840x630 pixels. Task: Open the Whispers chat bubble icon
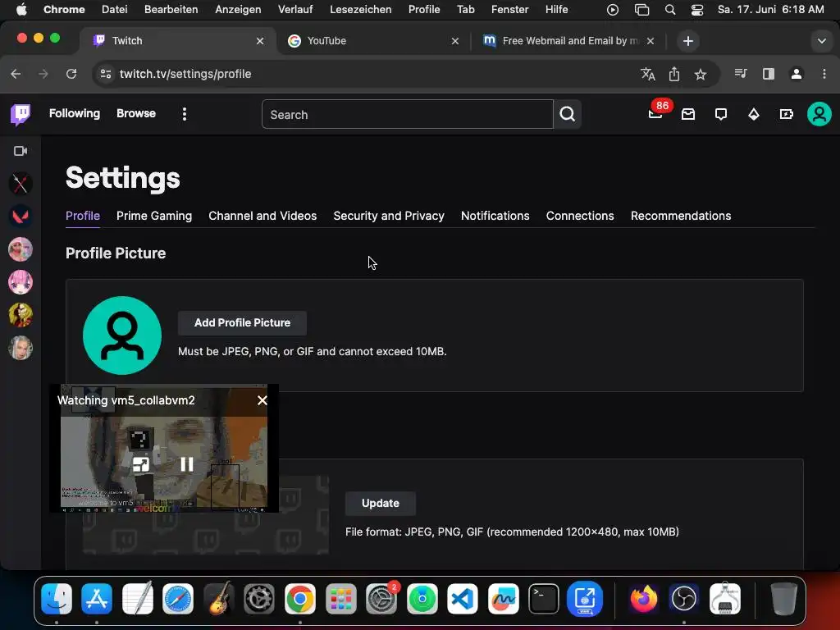tap(721, 114)
